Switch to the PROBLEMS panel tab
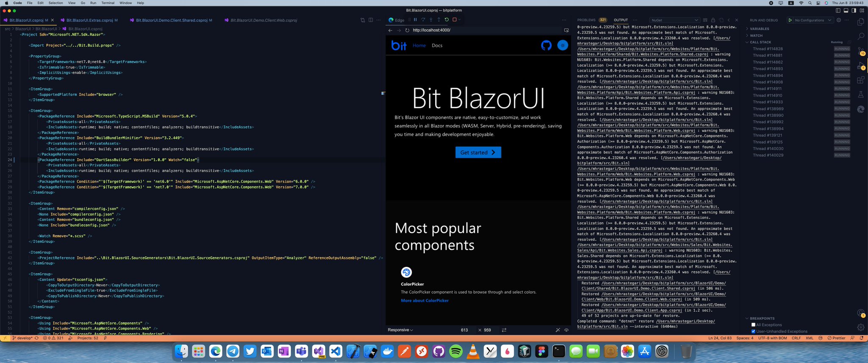 [586, 20]
